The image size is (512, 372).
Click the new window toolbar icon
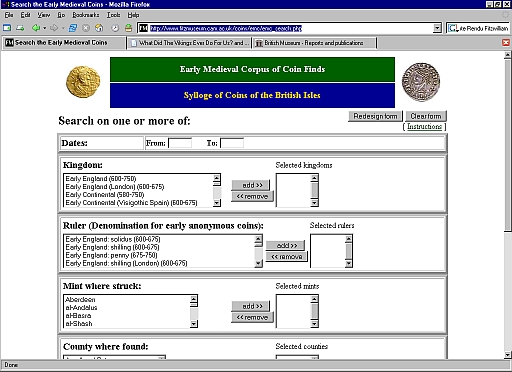click(7, 28)
